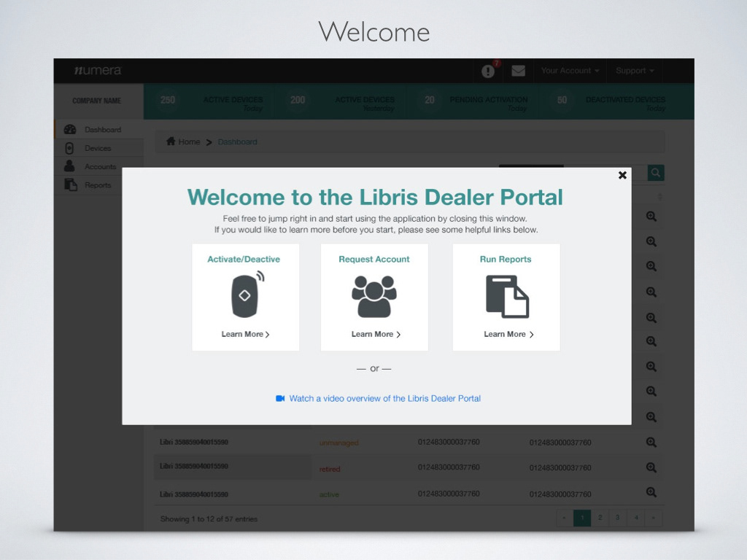Click the home icon in the breadcrumb
The width and height of the screenshot is (747, 560).
171,141
